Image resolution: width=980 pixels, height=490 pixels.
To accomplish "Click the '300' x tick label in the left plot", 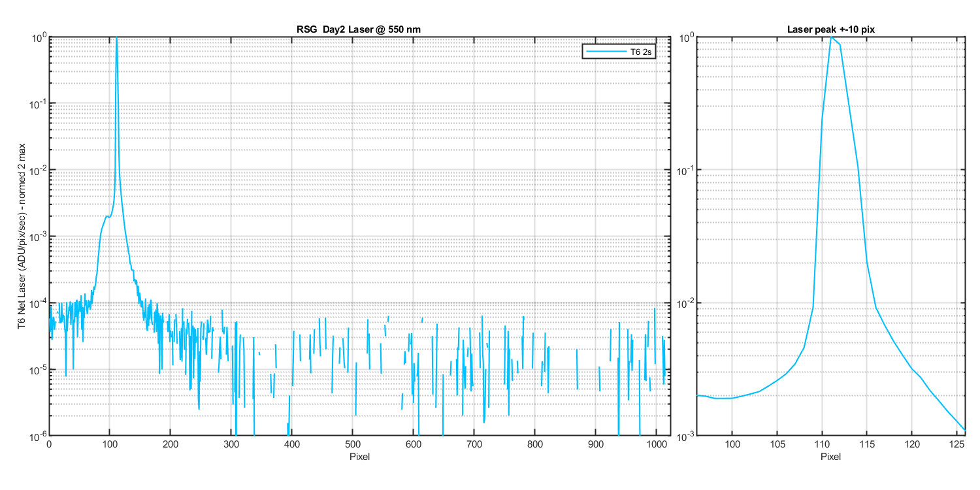I will 231,444.
